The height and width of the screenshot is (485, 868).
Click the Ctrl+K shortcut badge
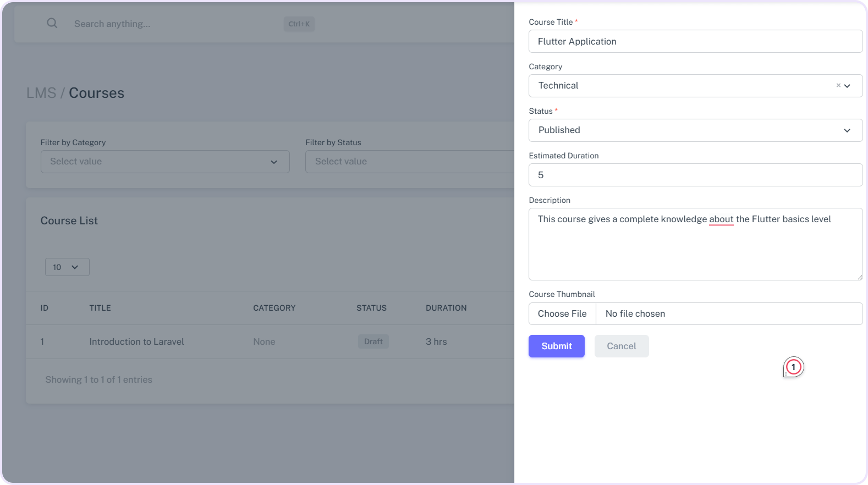click(299, 24)
